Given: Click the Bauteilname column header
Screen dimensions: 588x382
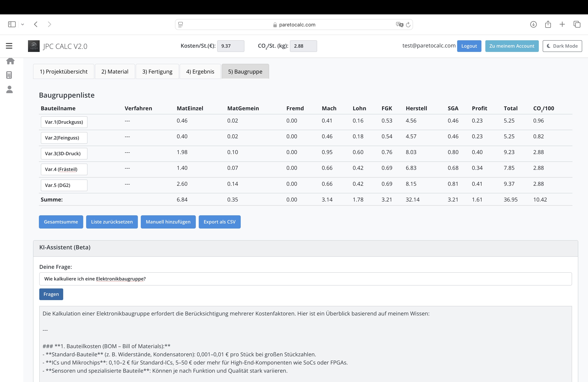Looking at the screenshot, I should [x=58, y=108].
